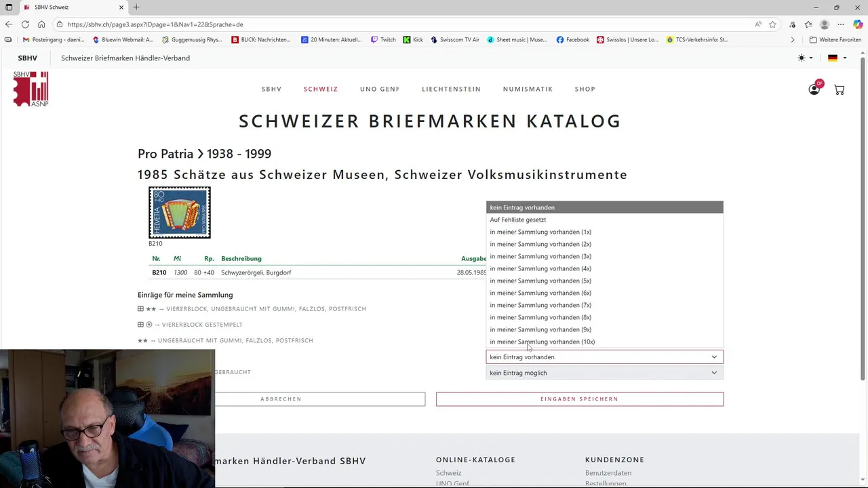This screenshot has height=488, width=868.
Task: Open the Weitere Favoriten folder
Action: (x=835, y=40)
